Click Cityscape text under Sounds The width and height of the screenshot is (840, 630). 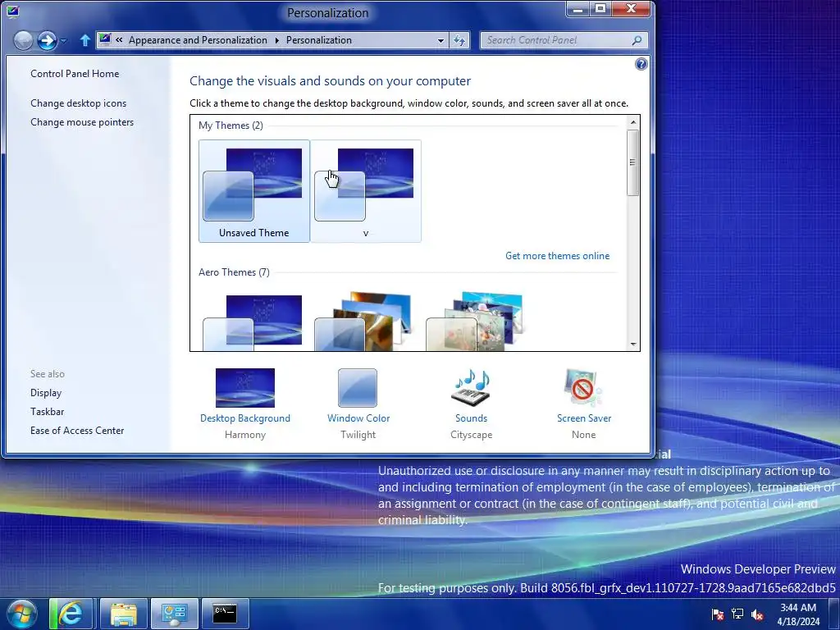coord(471,435)
